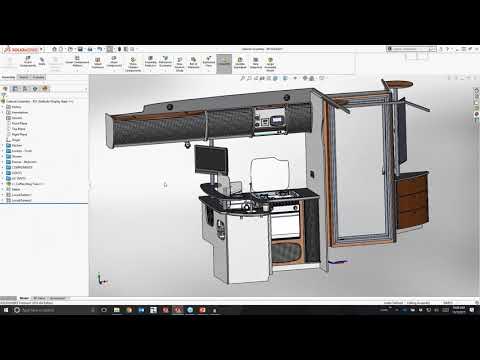Click Show Hidden Components
Image resolution: width=480 pixels, height=360 pixels.
[133, 64]
